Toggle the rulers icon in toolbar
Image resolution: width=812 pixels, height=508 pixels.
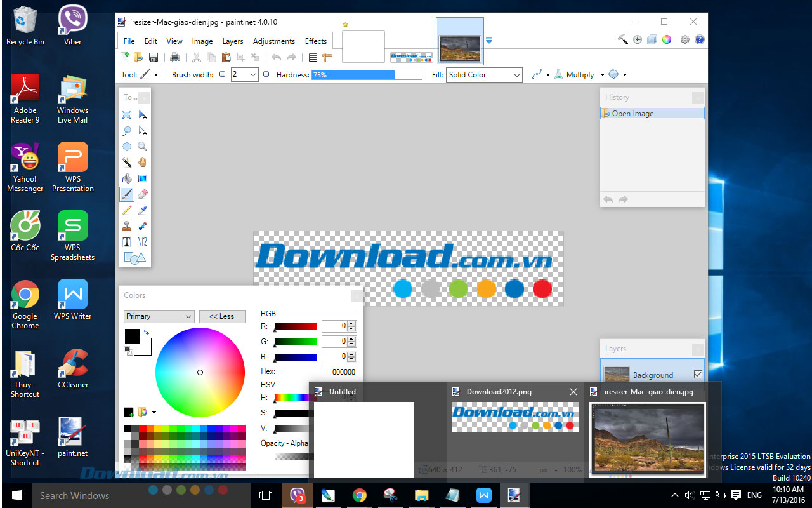(327, 57)
